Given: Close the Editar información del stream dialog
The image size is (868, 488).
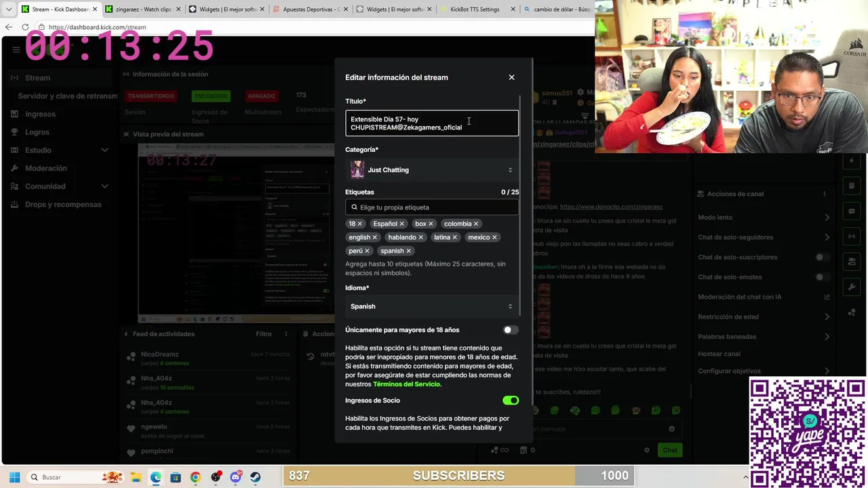Looking at the screenshot, I should pos(511,77).
